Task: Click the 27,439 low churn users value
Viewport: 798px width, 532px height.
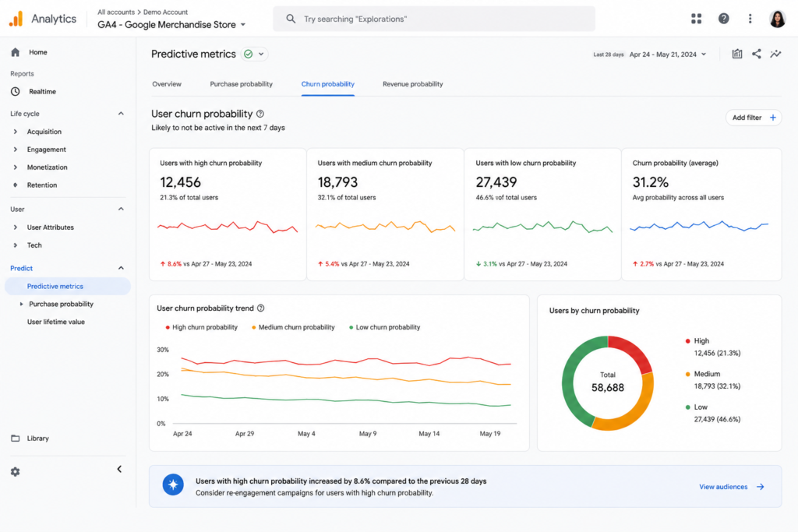Action: pos(496,182)
